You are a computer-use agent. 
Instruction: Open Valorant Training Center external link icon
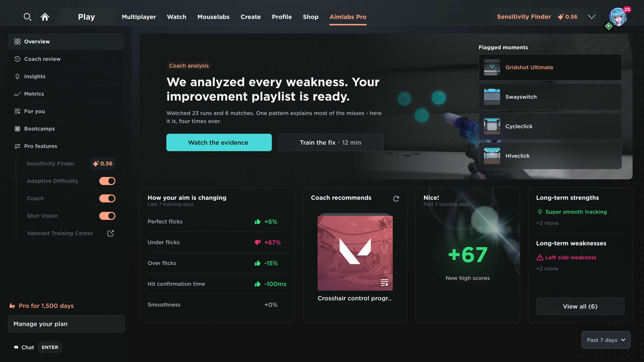click(x=110, y=233)
